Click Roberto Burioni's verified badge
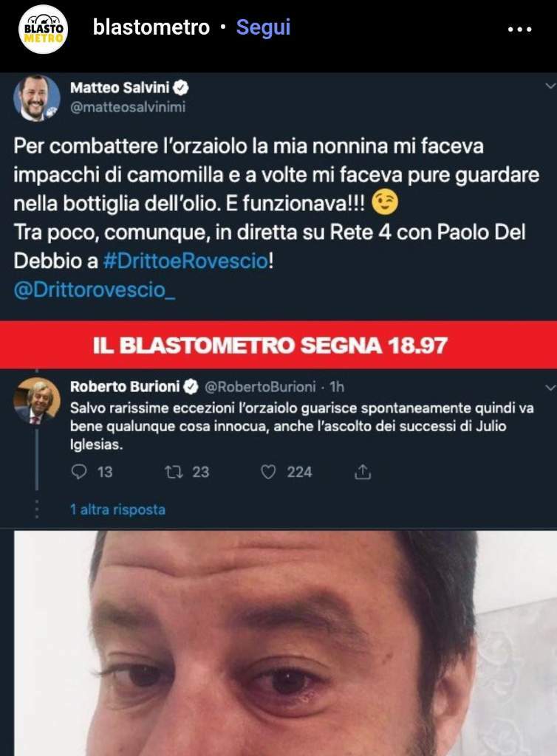 pos(191,387)
